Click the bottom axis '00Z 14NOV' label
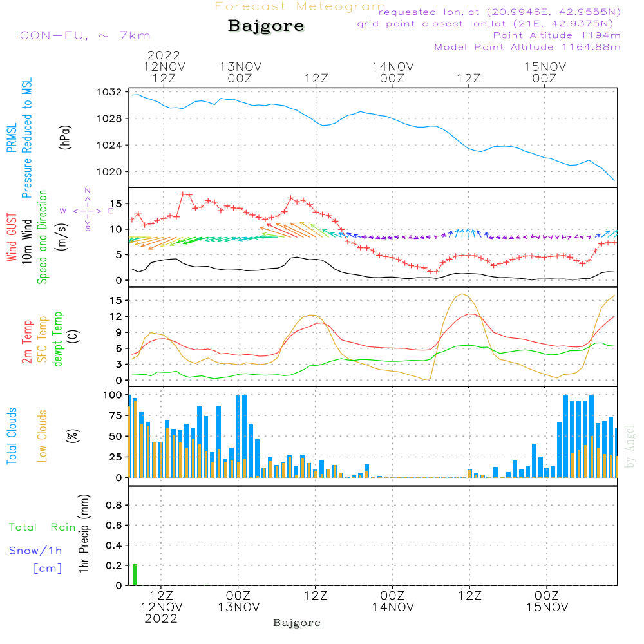 point(393,601)
